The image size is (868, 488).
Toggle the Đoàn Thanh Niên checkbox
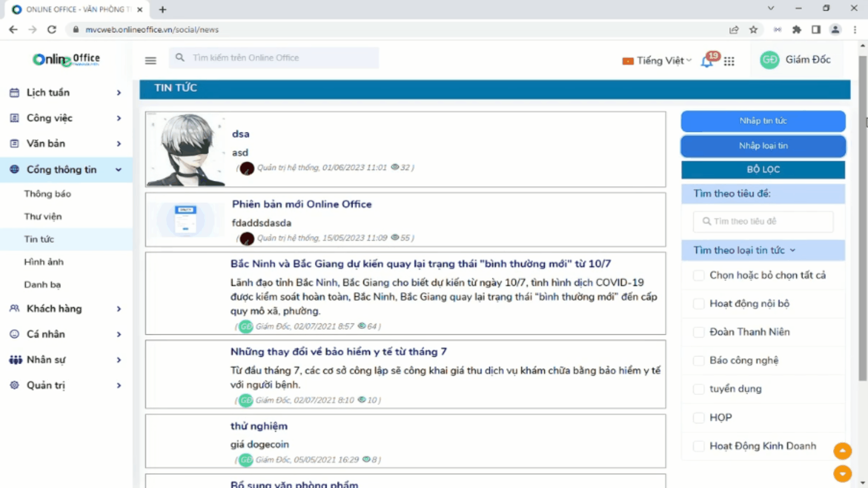pyautogui.click(x=699, y=332)
